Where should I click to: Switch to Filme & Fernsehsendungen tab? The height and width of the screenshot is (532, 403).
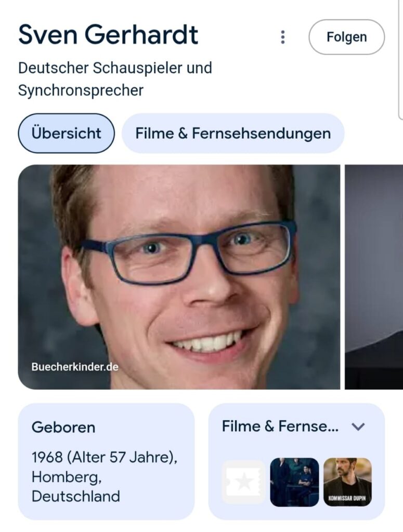(x=233, y=133)
